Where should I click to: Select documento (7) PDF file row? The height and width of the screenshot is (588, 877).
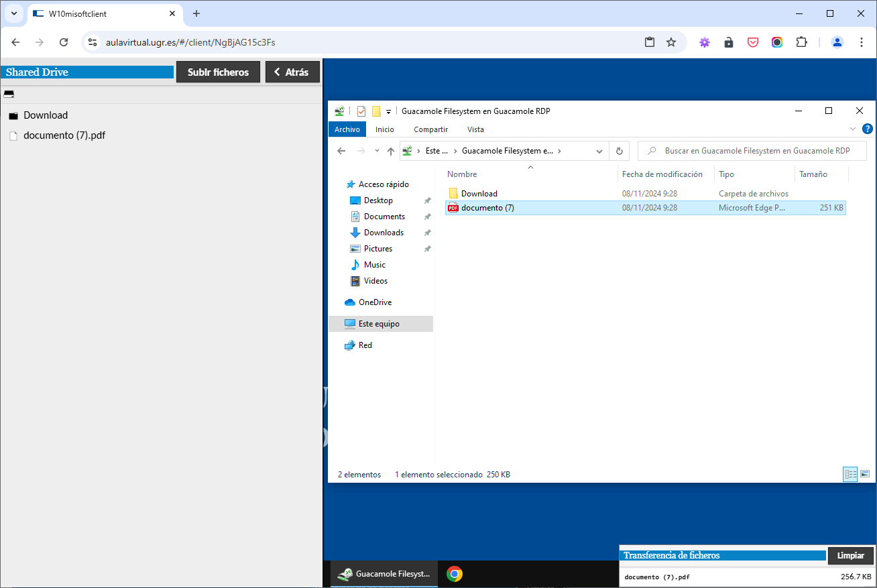coord(646,208)
